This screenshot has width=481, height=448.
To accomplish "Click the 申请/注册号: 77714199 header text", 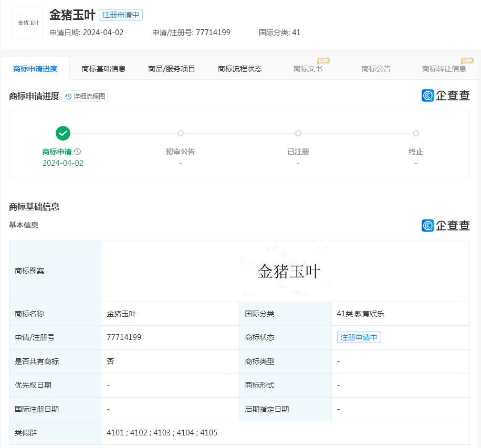I will 191,33.
